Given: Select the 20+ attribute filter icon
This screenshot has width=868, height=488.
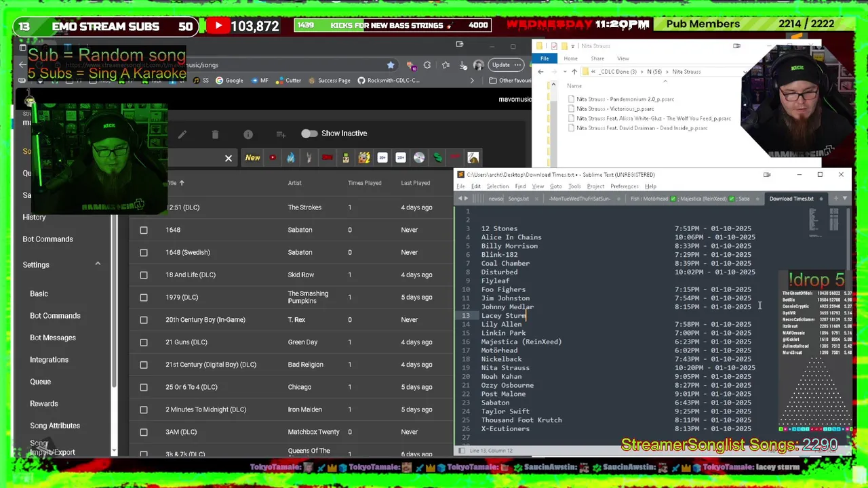Looking at the screenshot, I should pyautogui.click(x=401, y=158).
